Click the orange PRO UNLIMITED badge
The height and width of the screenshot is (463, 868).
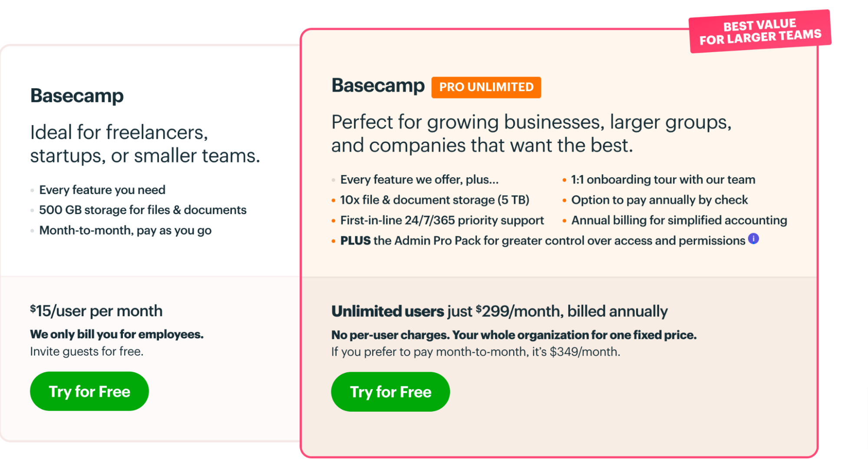point(486,87)
